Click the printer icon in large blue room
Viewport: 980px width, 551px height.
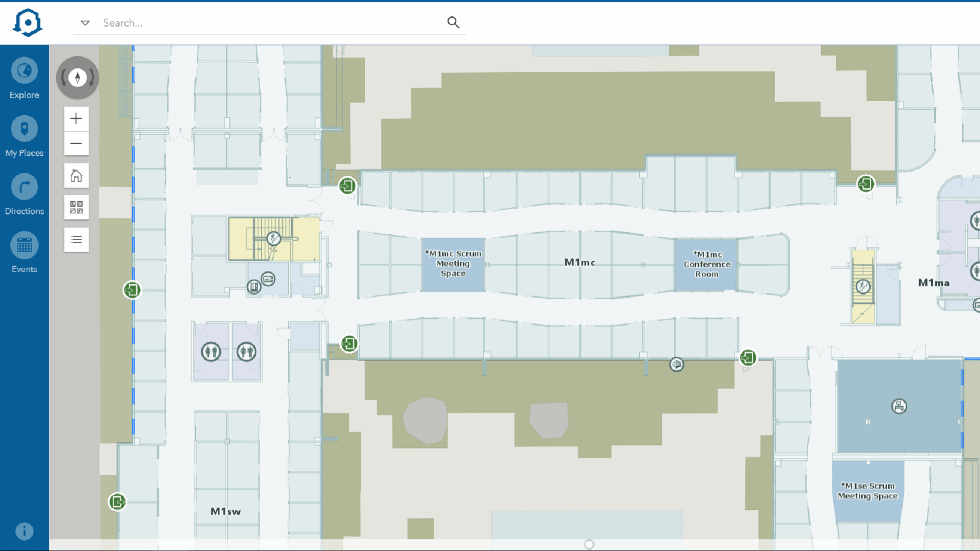click(899, 406)
